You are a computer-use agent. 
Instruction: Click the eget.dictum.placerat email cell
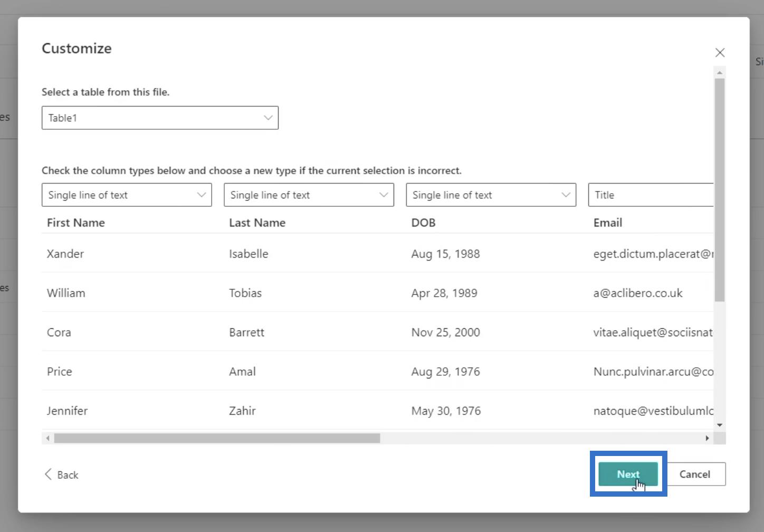(x=653, y=254)
